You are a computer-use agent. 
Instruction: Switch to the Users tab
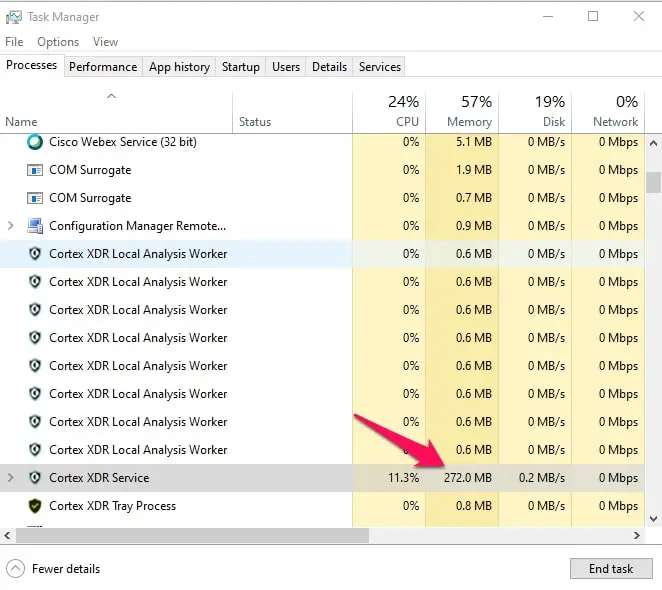[x=286, y=67]
